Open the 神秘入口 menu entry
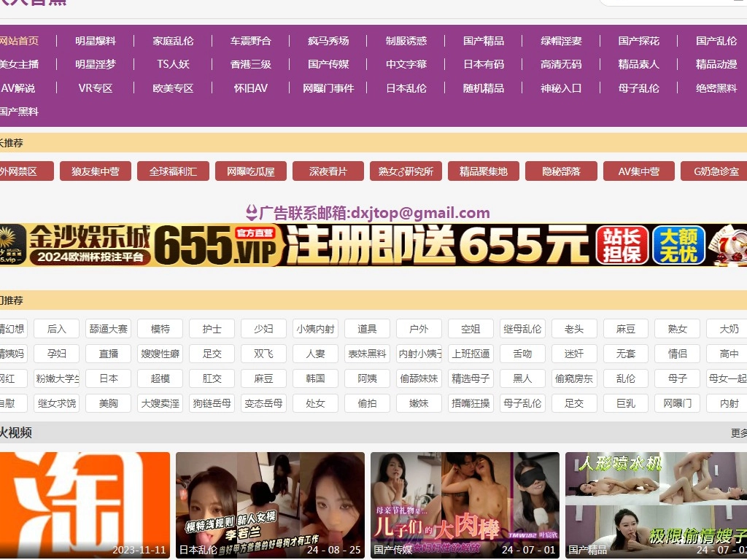 coord(561,88)
